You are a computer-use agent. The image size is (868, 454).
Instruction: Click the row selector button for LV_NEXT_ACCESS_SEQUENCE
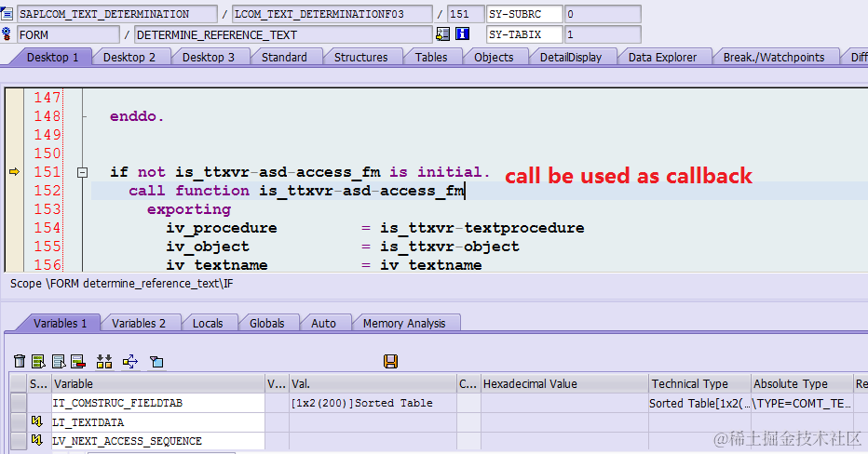(19, 441)
